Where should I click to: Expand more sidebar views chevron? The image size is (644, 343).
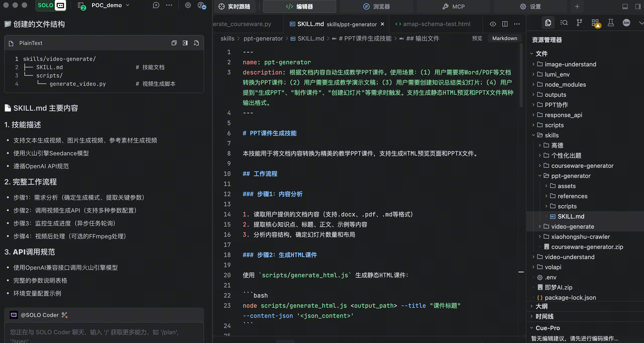[640, 23]
